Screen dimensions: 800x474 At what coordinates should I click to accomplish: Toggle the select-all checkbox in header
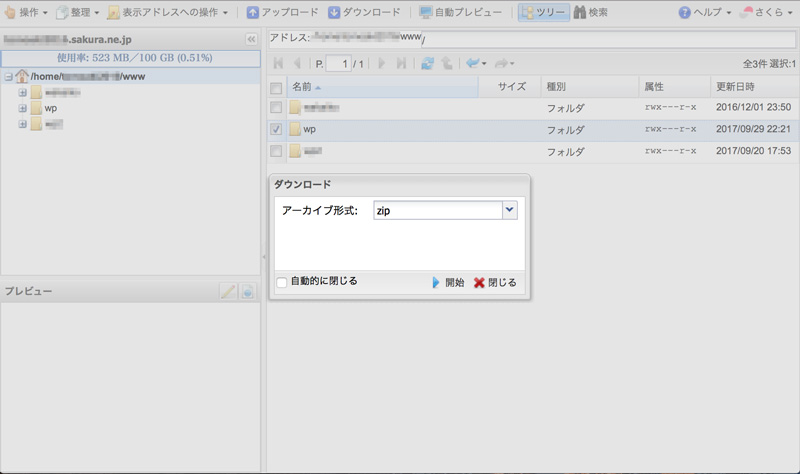pos(276,88)
